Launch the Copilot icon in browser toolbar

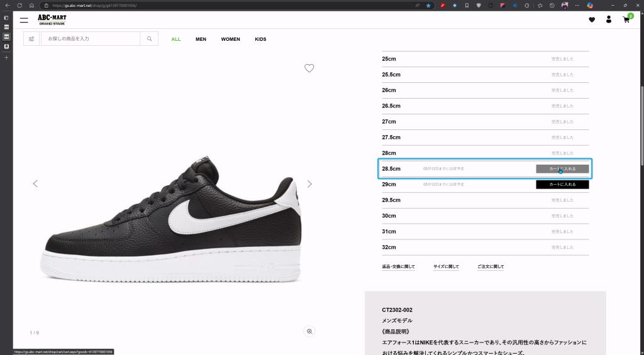pyautogui.click(x=590, y=5)
